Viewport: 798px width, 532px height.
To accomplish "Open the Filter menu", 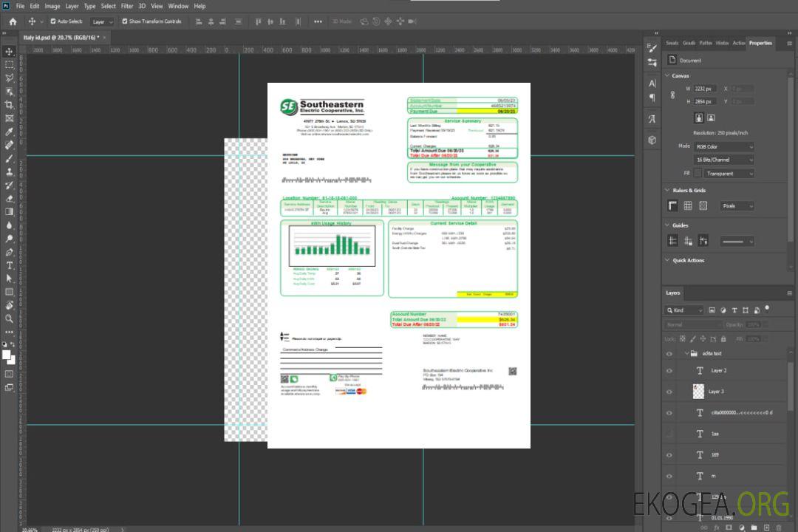I will pyautogui.click(x=127, y=6).
